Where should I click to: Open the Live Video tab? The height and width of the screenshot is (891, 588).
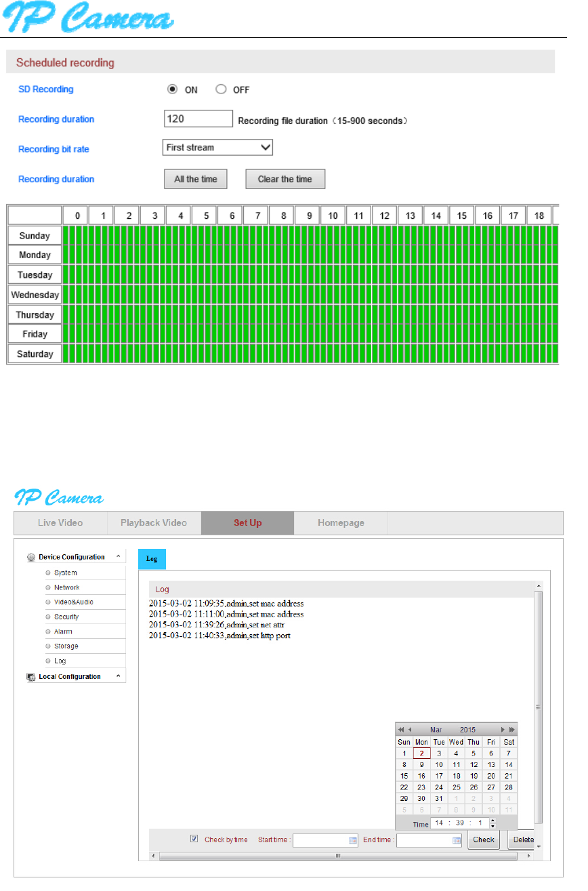coord(60,523)
